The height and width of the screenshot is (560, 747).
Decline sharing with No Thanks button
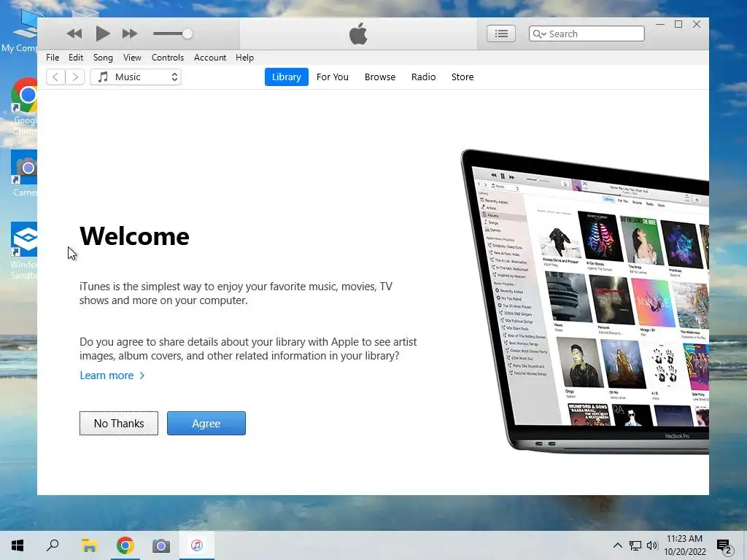[x=119, y=424]
